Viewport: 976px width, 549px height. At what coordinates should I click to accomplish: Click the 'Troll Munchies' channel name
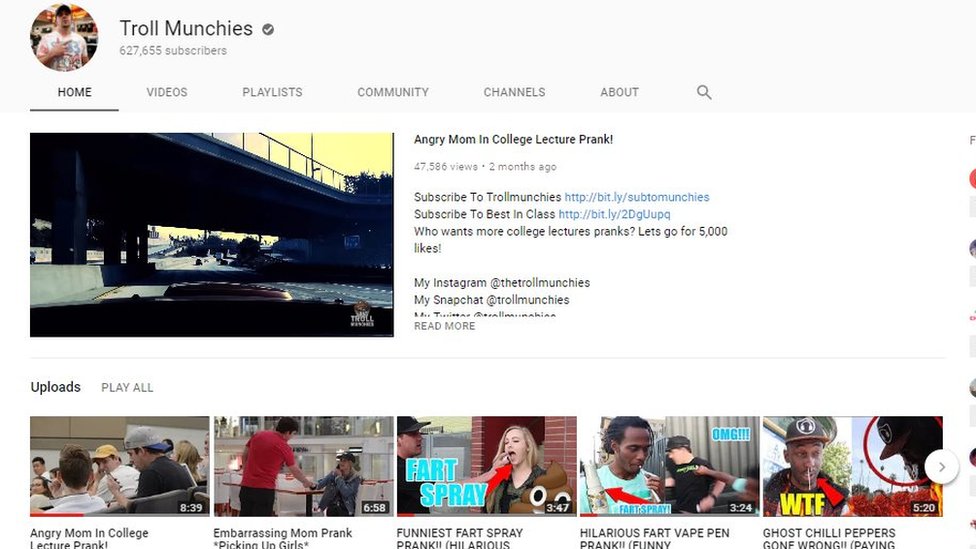pyautogui.click(x=186, y=28)
